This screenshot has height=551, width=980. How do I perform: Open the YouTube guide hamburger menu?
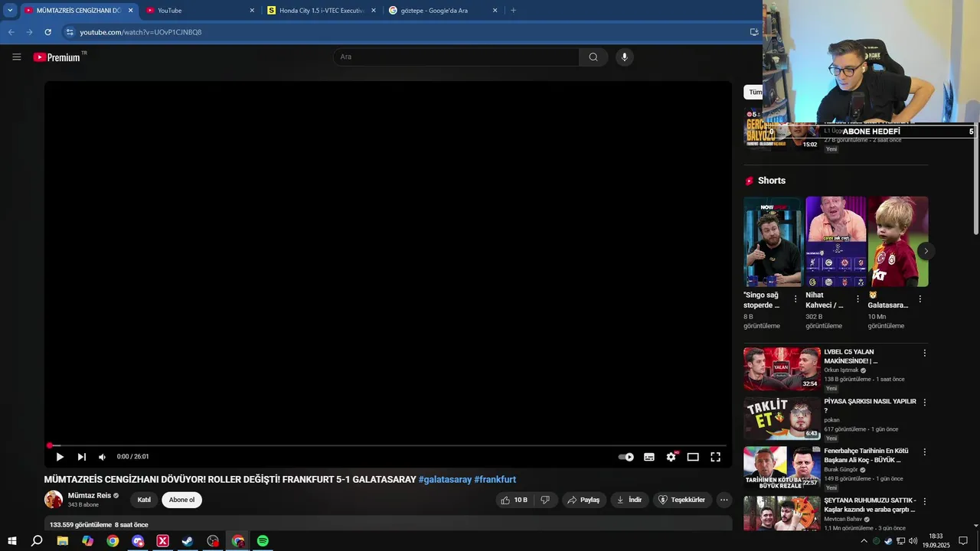pos(16,57)
